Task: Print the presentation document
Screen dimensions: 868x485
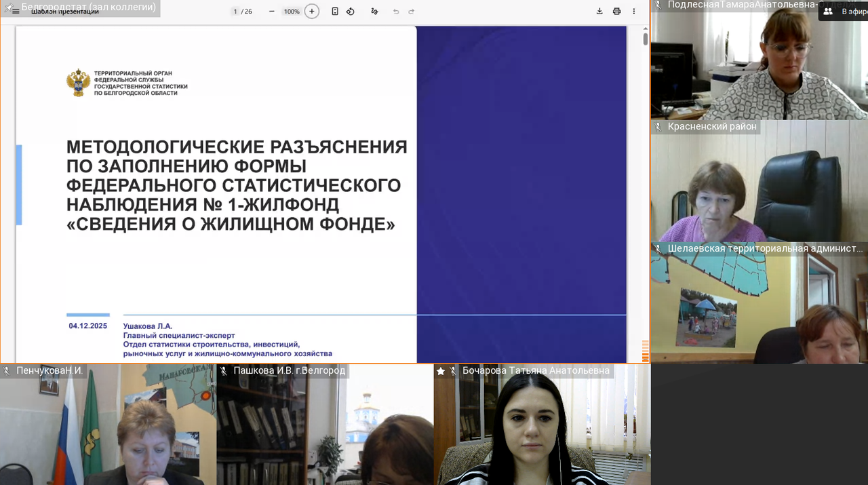Action: point(616,12)
